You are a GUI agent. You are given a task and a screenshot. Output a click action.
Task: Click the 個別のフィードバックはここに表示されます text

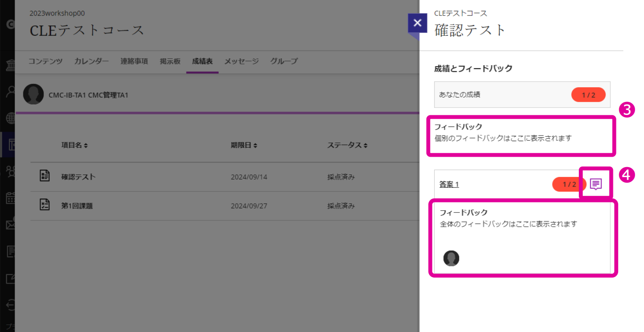503,139
